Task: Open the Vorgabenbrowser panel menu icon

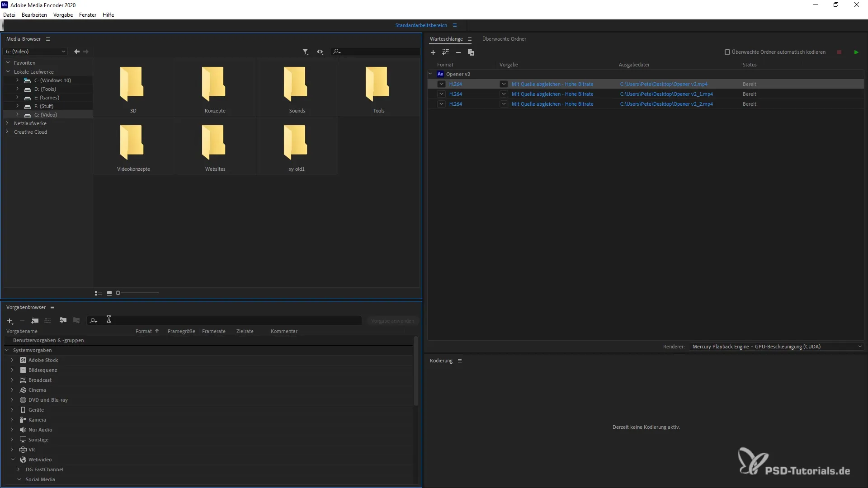Action: point(52,307)
